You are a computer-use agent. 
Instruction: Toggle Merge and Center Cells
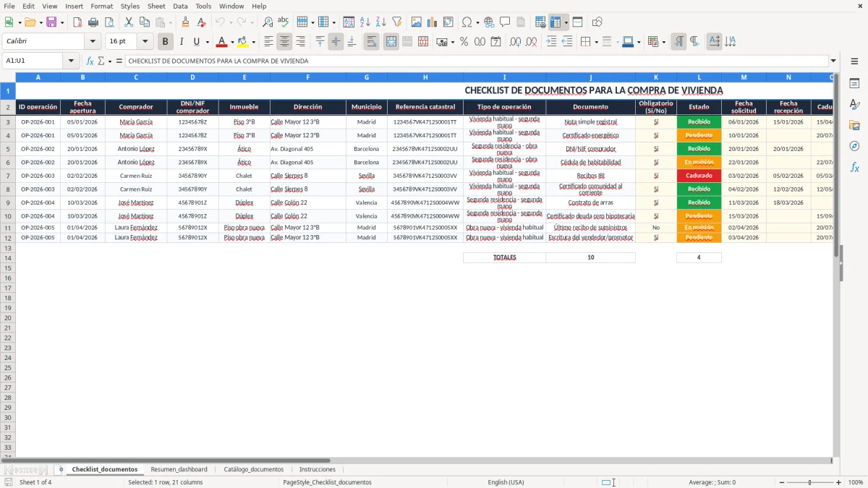tap(391, 42)
